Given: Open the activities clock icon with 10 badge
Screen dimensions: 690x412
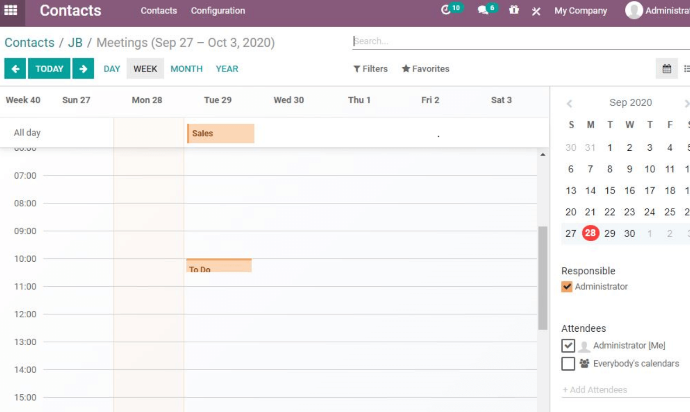Looking at the screenshot, I should click(x=446, y=10).
